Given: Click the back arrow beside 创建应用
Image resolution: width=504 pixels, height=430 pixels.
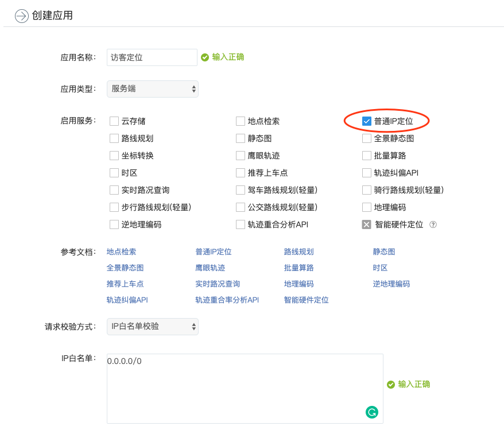Looking at the screenshot, I should 21,15.
